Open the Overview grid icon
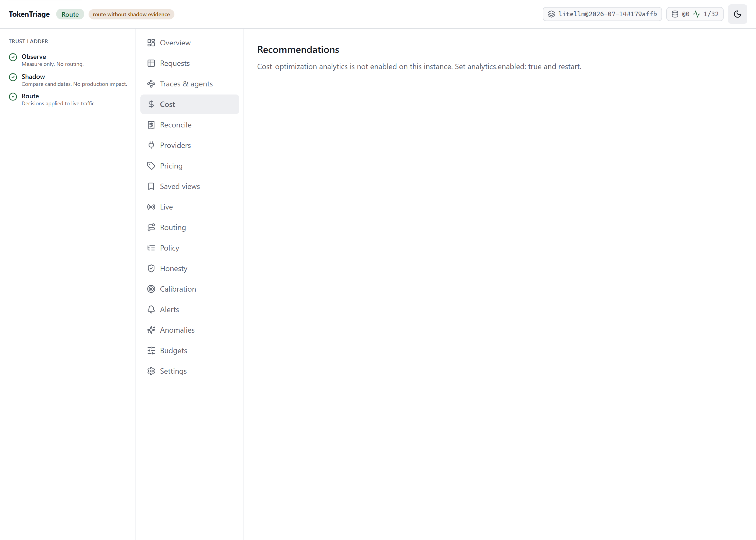The image size is (756, 540). pyautogui.click(x=151, y=43)
